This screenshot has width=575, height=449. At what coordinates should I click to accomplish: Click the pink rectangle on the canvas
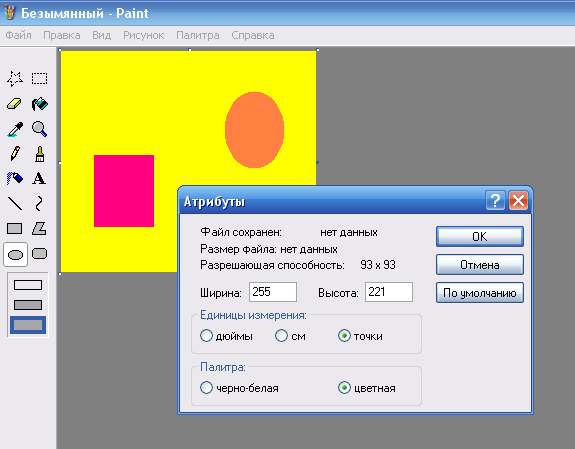click(x=124, y=191)
